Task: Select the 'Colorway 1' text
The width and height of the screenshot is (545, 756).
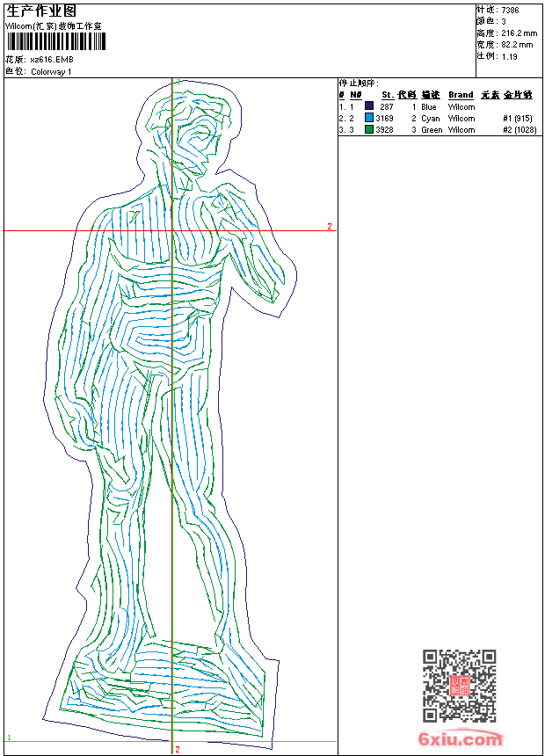Action: coord(51,72)
